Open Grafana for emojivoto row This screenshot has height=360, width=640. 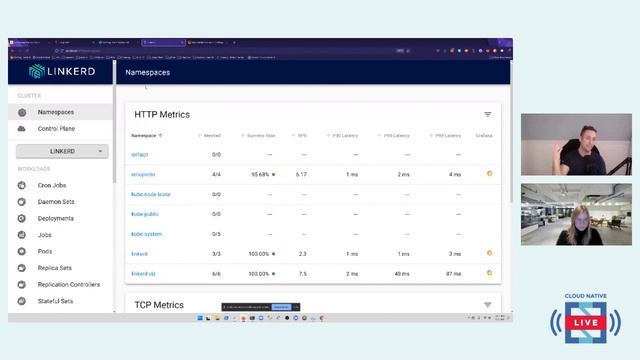coord(489,173)
